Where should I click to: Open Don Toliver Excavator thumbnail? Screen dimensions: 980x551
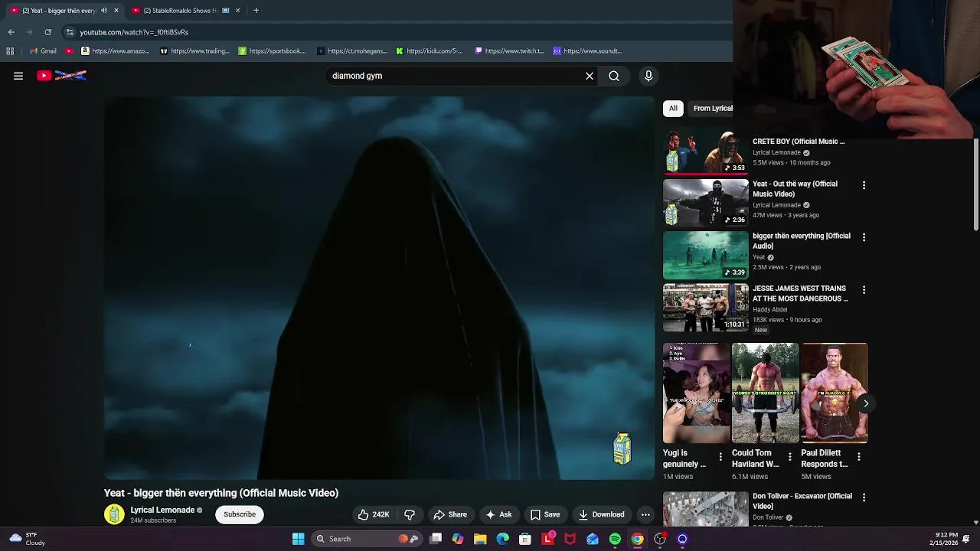tap(706, 509)
